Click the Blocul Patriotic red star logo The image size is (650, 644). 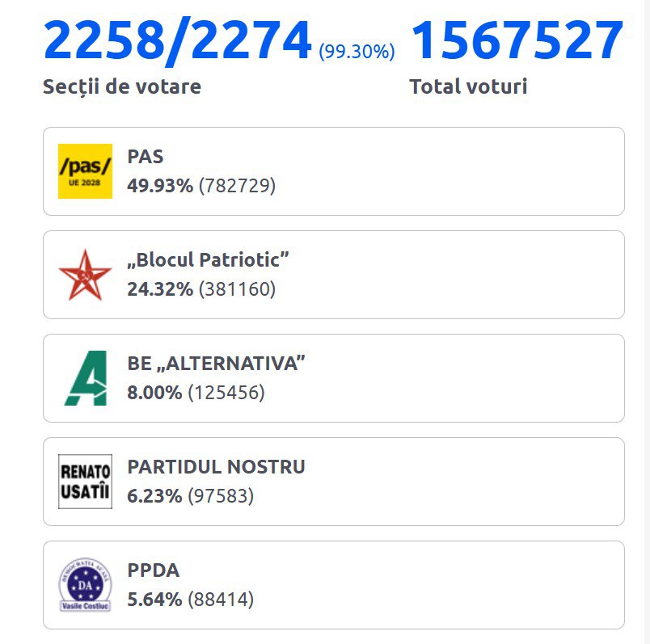coord(85,275)
